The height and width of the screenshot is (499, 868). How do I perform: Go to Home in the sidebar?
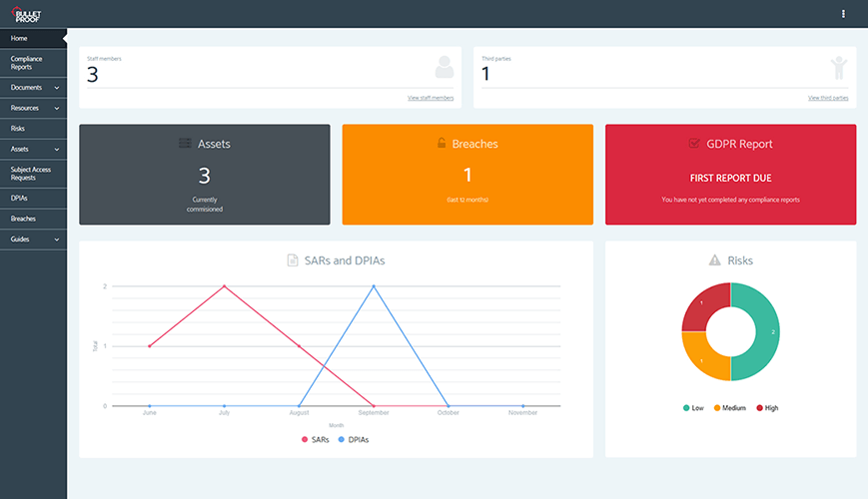pos(33,38)
